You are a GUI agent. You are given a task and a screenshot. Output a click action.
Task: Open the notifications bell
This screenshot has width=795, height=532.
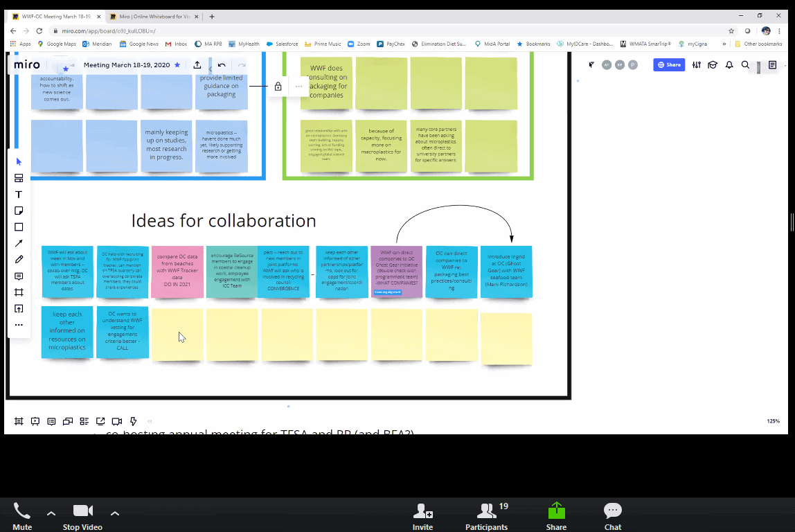pos(729,65)
